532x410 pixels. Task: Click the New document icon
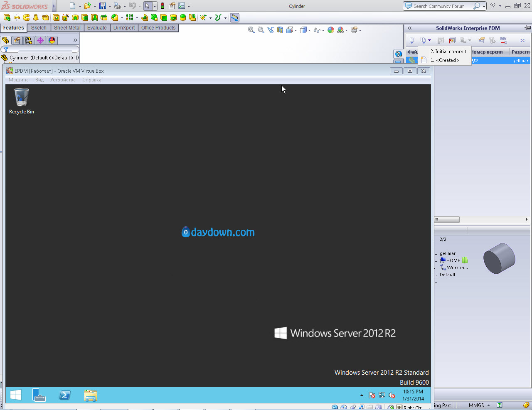(x=72, y=6)
